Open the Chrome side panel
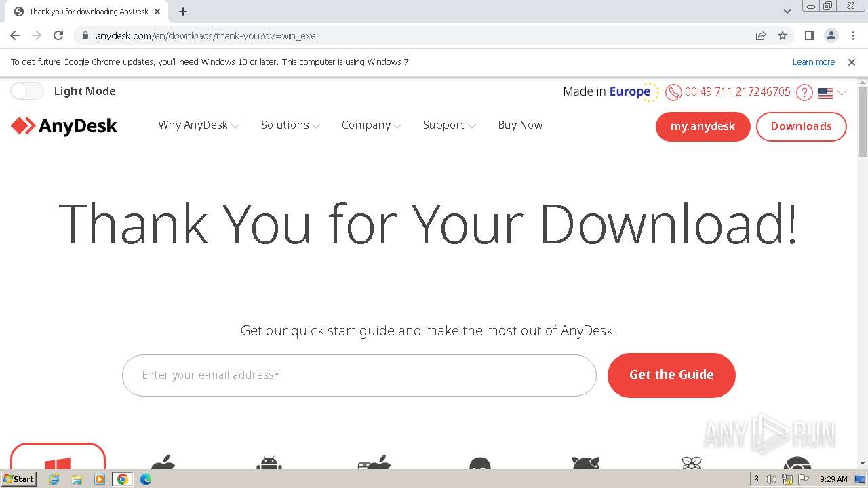Screen dimensions: 868x488 809,36
